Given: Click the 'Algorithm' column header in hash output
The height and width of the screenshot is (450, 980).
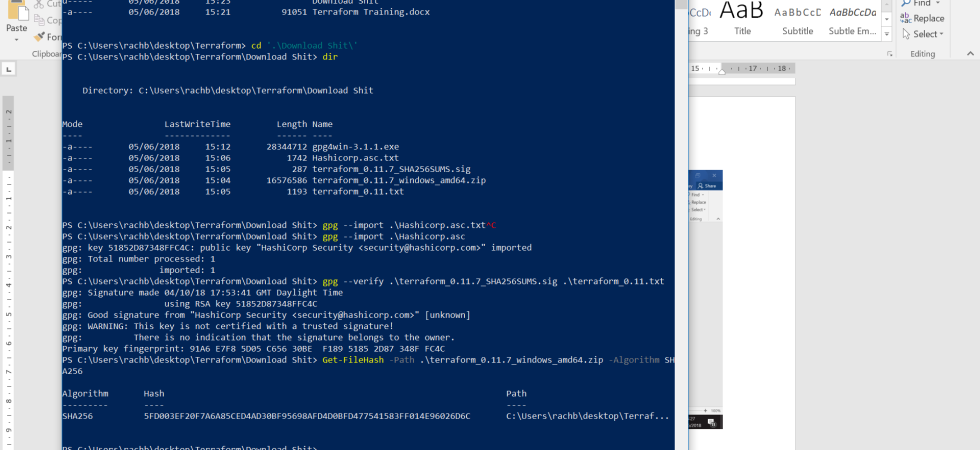Looking at the screenshot, I should (x=85, y=394).
